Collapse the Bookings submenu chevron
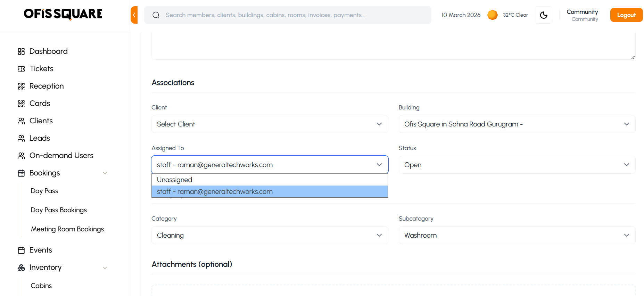 (x=105, y=173)
